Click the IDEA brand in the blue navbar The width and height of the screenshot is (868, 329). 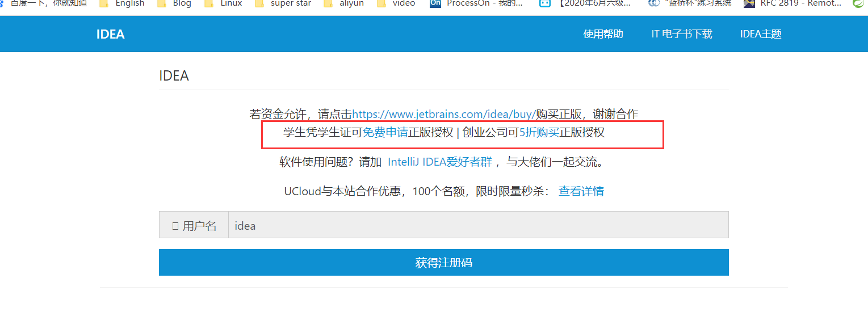coord(110,34)
